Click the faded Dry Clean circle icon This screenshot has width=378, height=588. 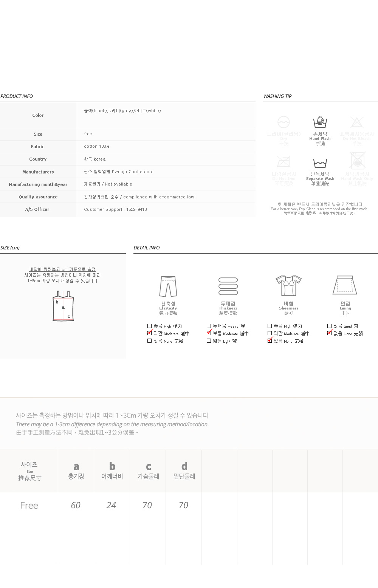tap(283, 122)
